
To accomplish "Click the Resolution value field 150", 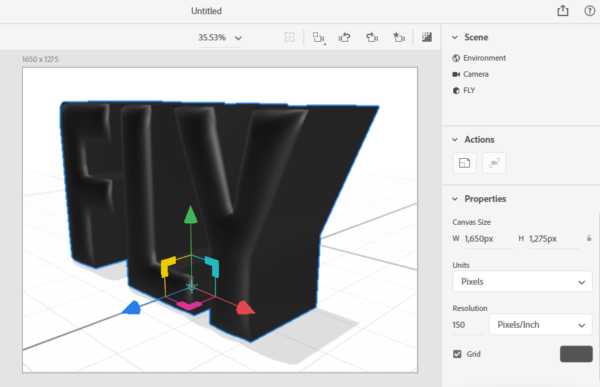I will [467, 325].
